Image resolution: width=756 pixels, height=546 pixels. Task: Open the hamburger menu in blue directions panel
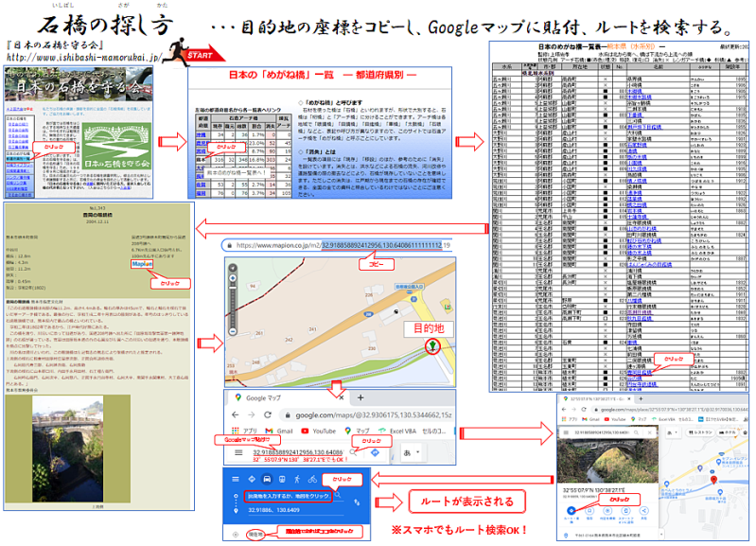coord(236,479)
